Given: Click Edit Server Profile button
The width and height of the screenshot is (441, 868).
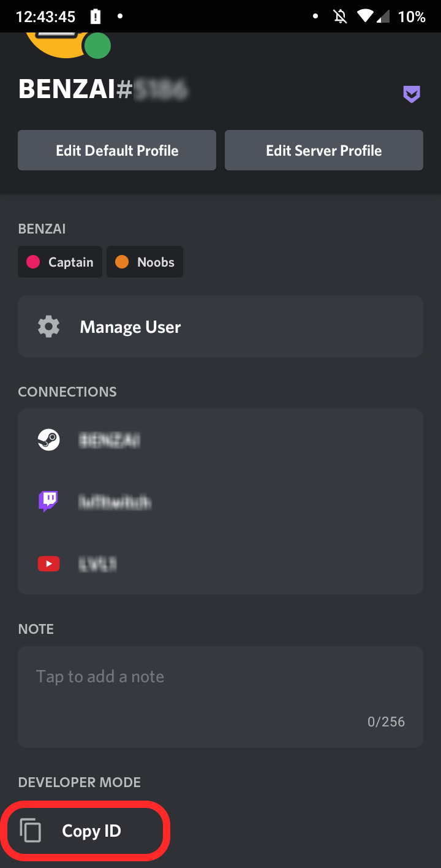Looking at the screenshot, I should pos(324,150).
